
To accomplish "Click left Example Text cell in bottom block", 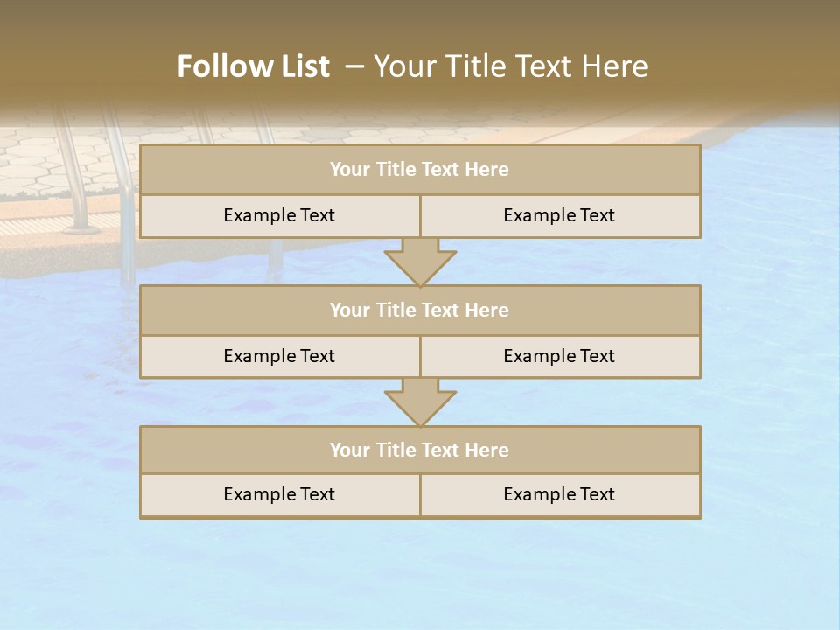I will point(280,494).
